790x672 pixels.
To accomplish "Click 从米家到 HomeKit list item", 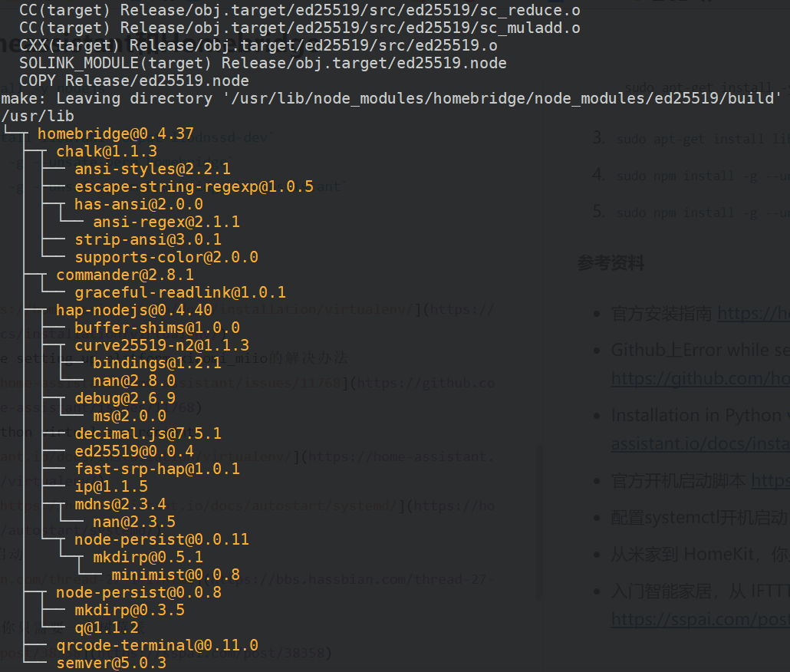I will pos(700,554).
